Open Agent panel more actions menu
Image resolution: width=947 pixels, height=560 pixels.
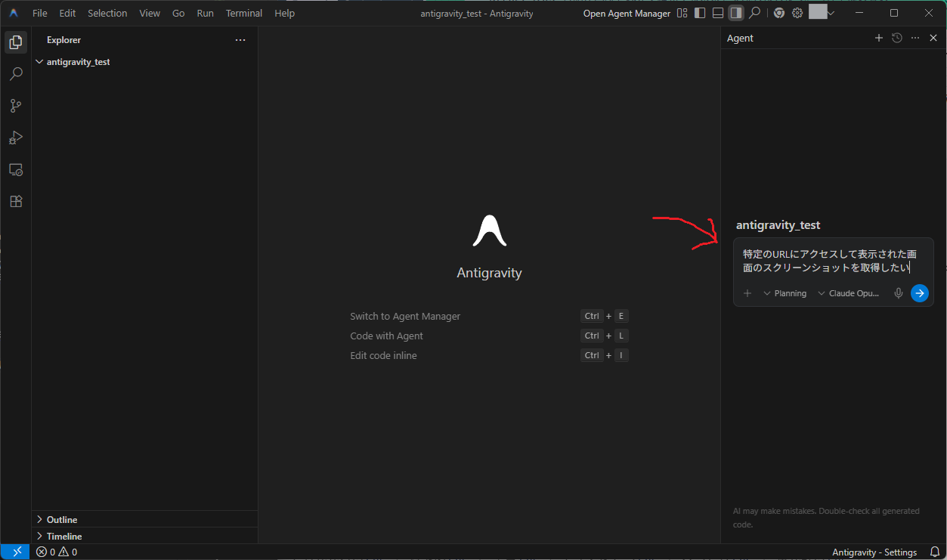pos(915,38)
